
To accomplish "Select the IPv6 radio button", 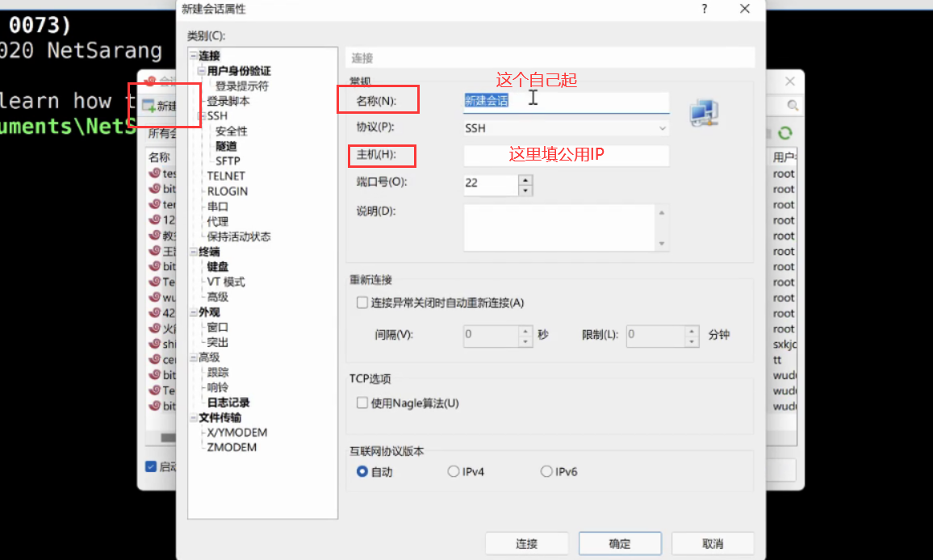I will 546,471.
